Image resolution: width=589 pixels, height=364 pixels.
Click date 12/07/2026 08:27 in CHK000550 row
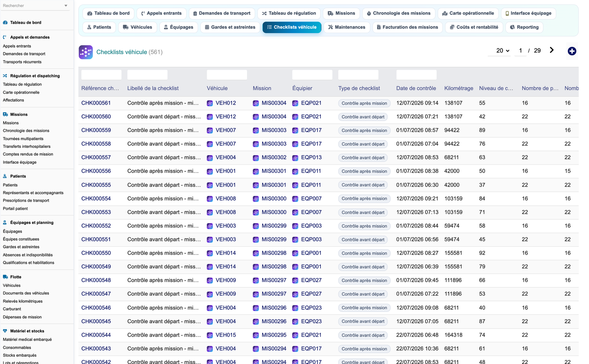(x=417, y=253)
